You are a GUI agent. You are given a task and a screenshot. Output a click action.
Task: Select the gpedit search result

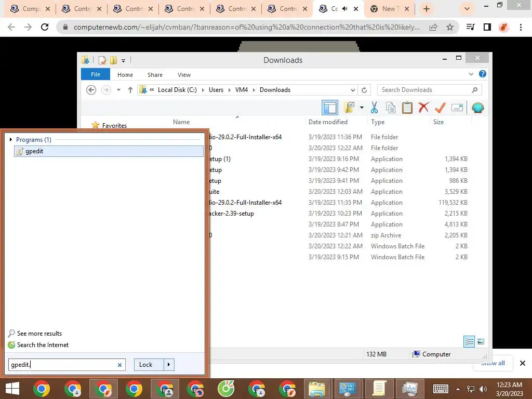(109, 151)
